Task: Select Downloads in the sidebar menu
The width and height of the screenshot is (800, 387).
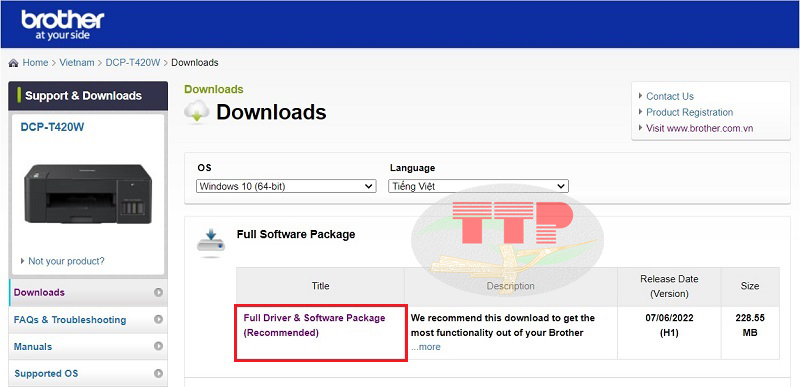Action: click(39, 292)
